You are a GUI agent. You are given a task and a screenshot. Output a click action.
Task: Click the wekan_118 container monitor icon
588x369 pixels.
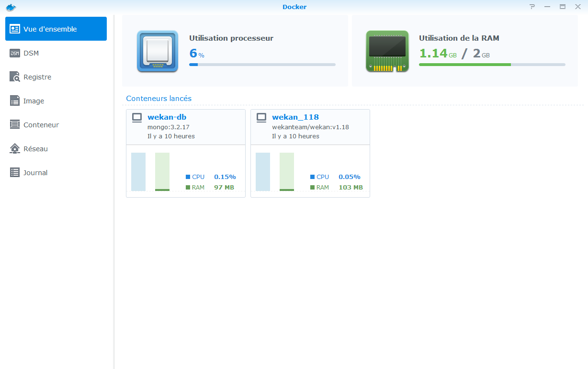pos(261,117)
